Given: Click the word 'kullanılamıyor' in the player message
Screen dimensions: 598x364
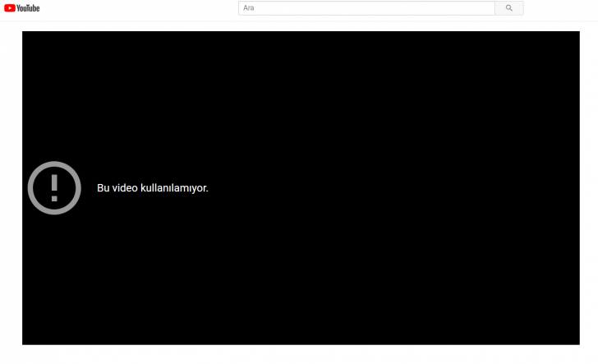Looking at the screenshot, I should (x=175, y=188).
